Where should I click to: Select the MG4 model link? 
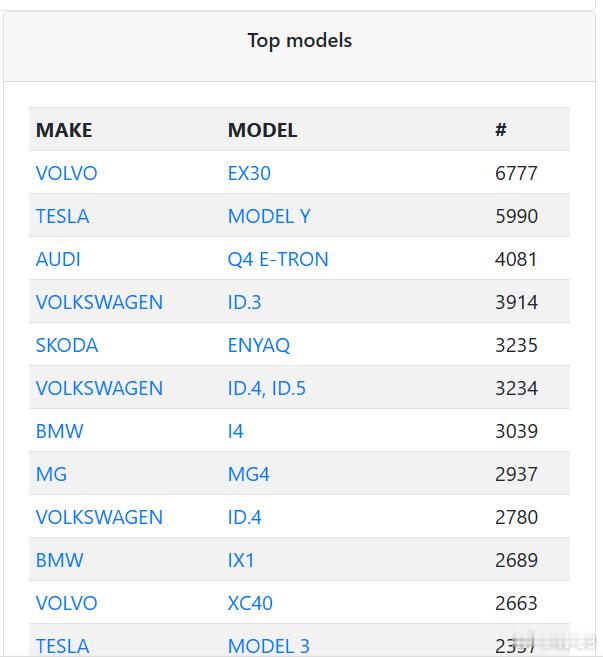pos(248,474)
